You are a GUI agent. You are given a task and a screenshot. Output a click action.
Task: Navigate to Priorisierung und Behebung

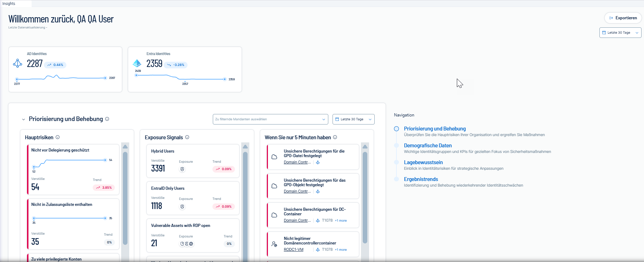(x=435, y=129)
